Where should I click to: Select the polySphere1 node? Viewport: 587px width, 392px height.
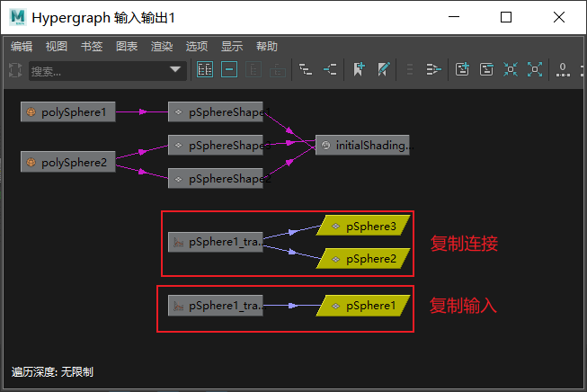pyautogui.click(x=68, y=111)
